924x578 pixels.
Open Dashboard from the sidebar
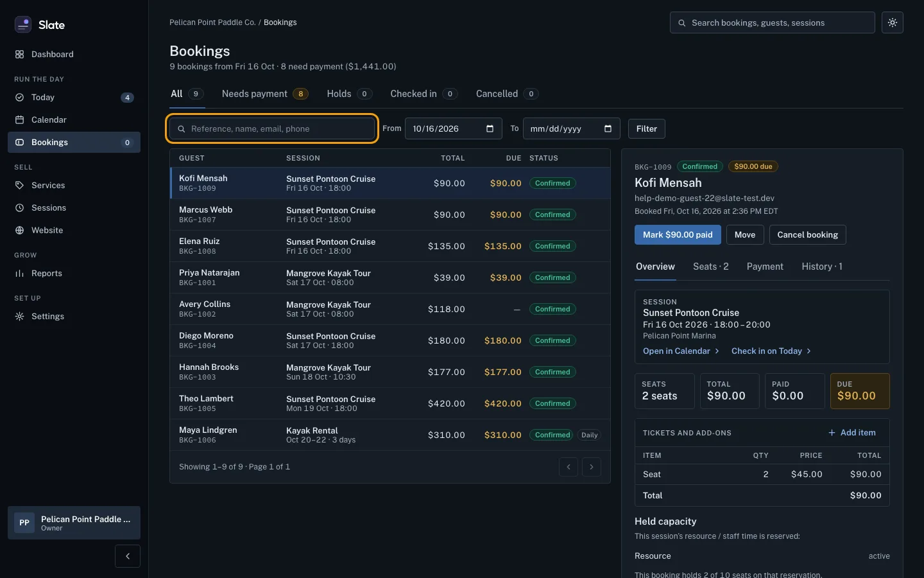click(74, 55)
